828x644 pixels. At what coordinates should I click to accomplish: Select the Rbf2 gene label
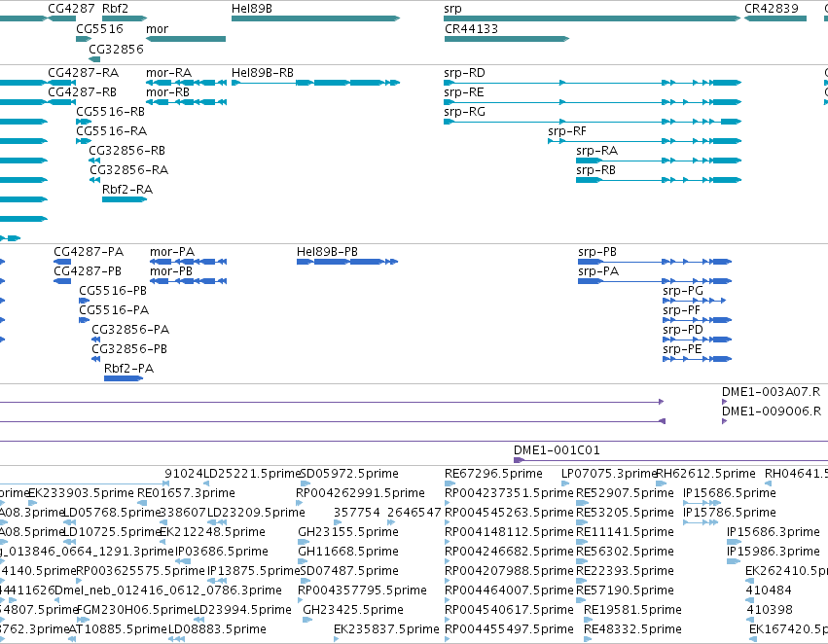(x=115, y=9)
